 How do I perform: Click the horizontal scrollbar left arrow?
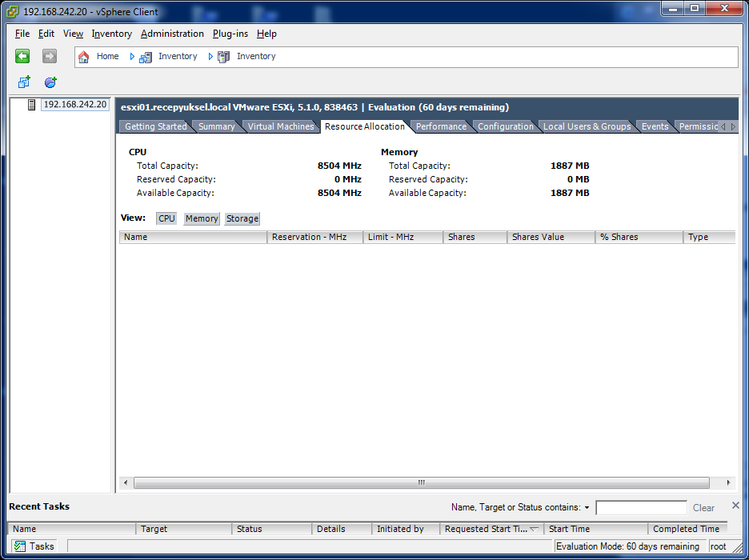[126, 482]
